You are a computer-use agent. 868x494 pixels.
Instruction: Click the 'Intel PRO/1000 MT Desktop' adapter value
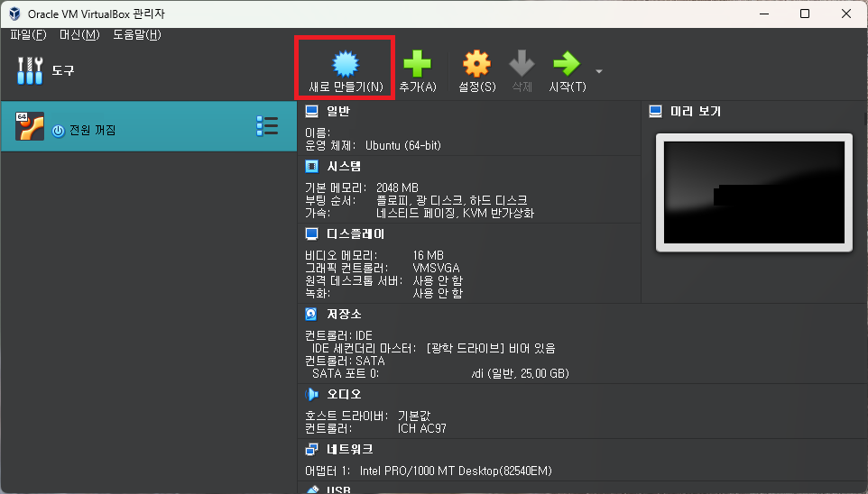coord(456,471)
